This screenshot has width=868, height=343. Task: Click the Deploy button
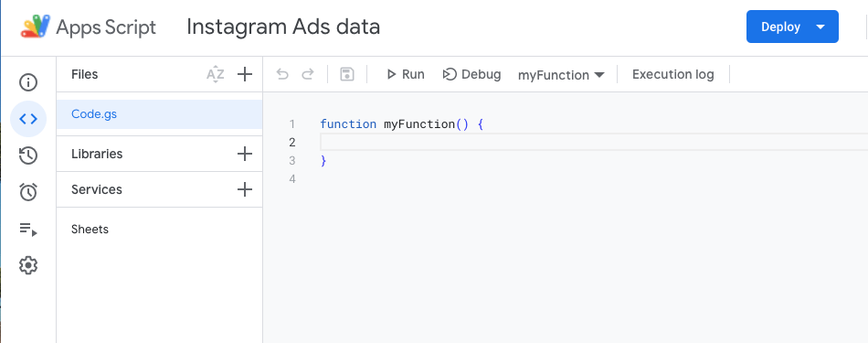tap(780, 27)
